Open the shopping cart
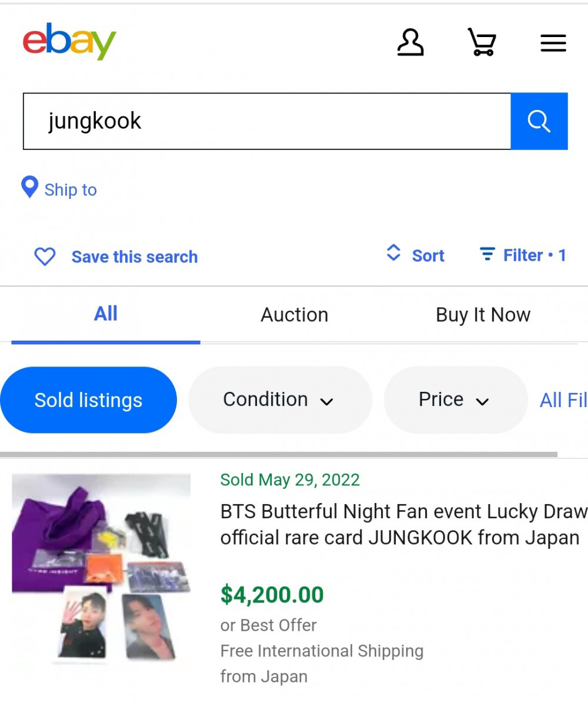 (x=482, y=42)
